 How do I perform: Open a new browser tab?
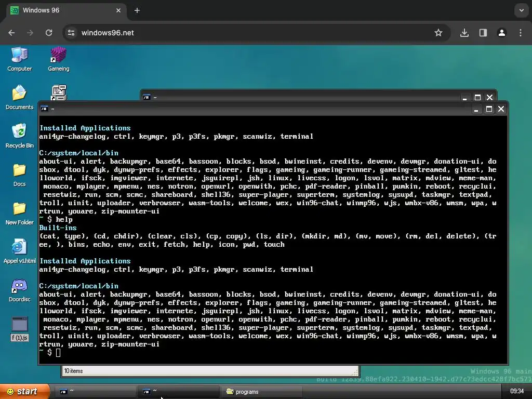(x=137, y=10)
